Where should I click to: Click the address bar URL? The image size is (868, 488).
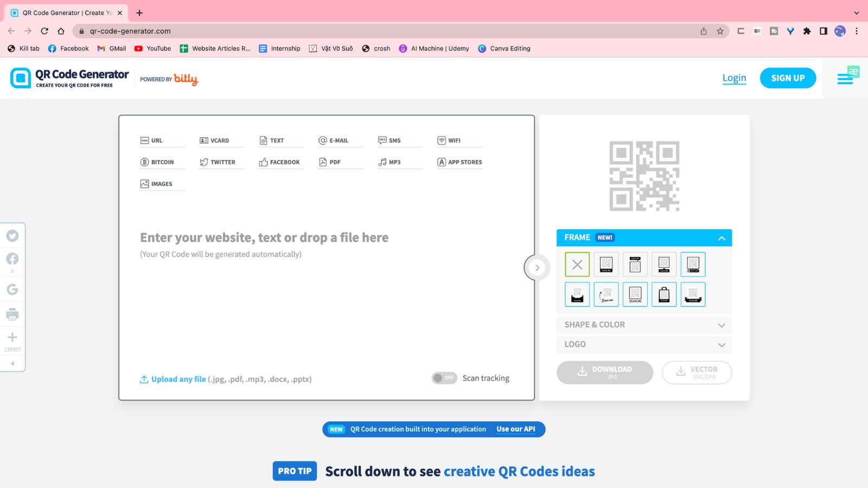pos(130,31)
